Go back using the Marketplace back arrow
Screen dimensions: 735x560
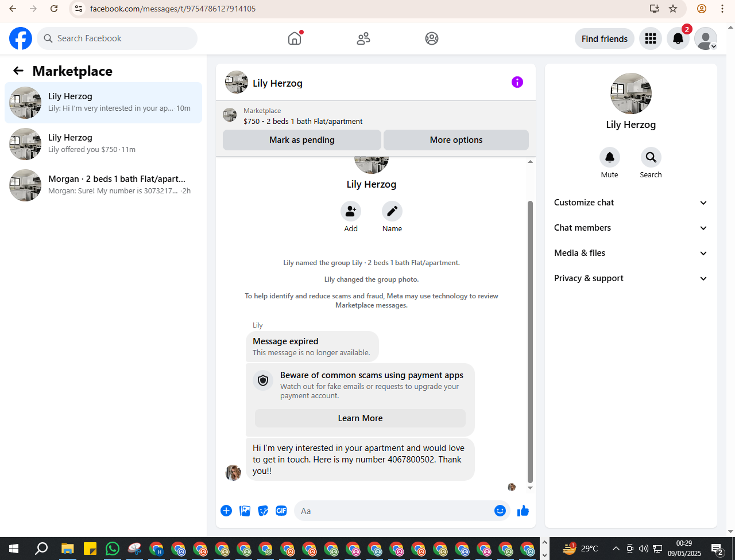(x=18, y=71)
